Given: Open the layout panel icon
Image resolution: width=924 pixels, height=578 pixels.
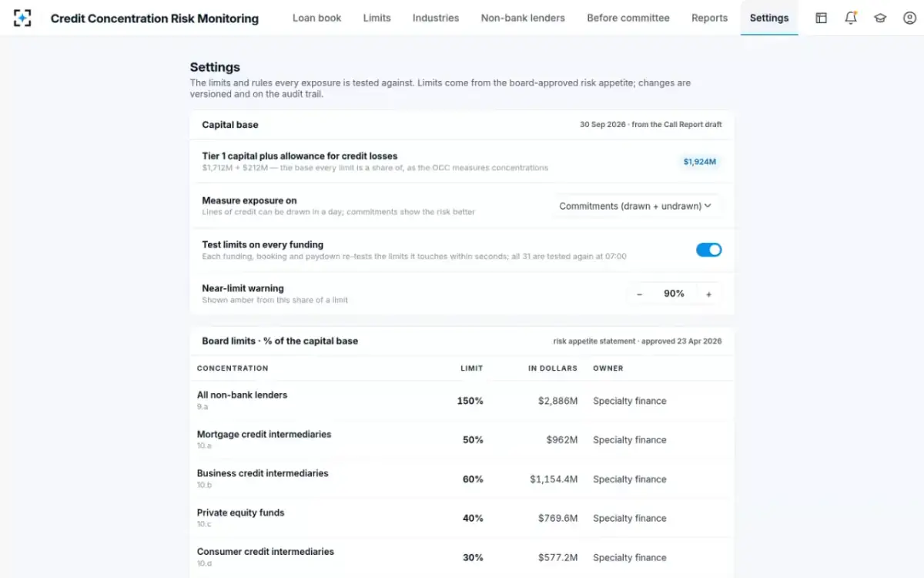Looking at the screenshot, I should (822, 18).
